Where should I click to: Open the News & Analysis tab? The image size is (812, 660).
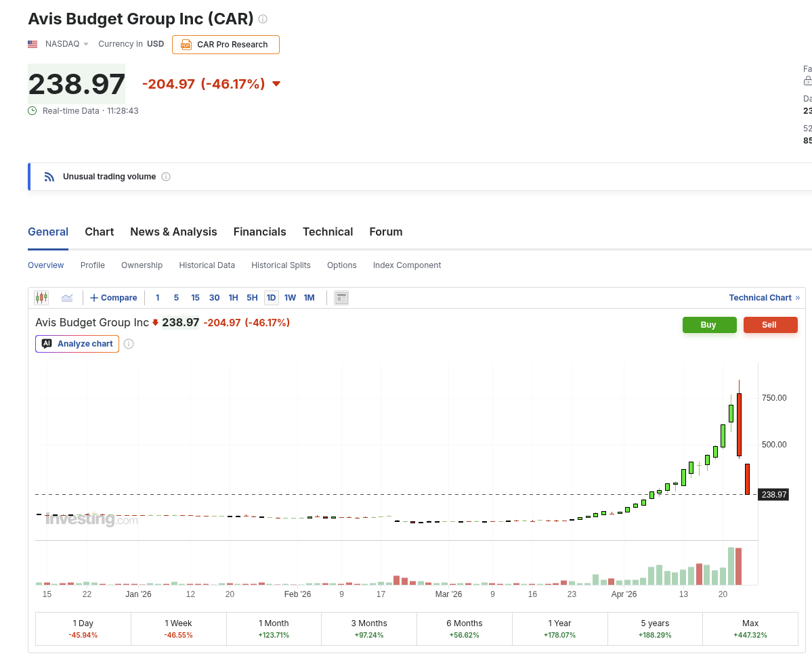tap(173, 232)
